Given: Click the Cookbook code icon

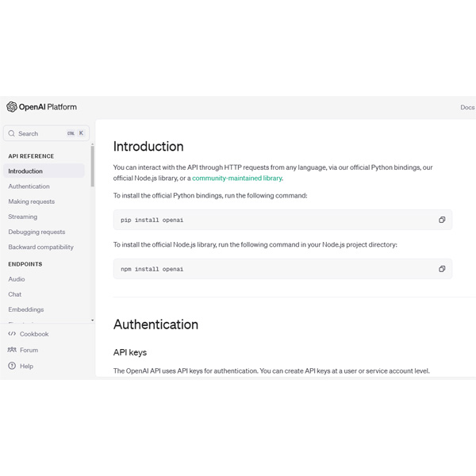Looking at the screenshot, I should 12,334.
